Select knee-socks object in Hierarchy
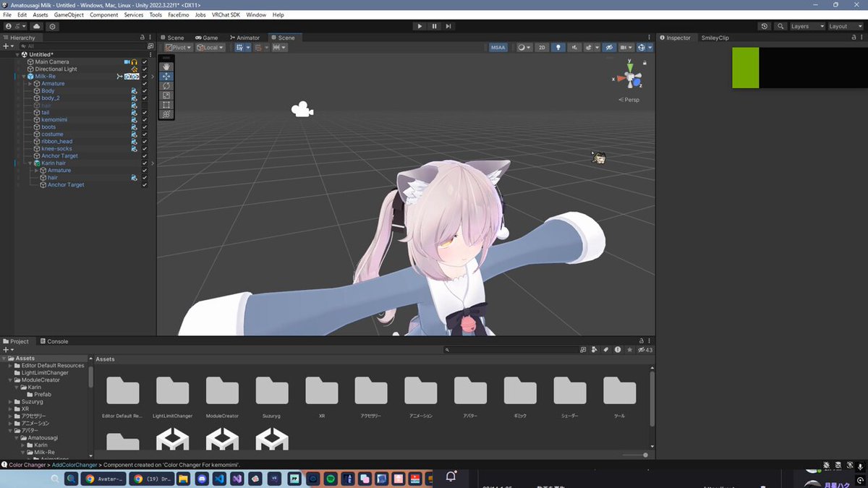The width and height of the screenshot is (868, 488). pyautogui.click(x=57, y=149)
